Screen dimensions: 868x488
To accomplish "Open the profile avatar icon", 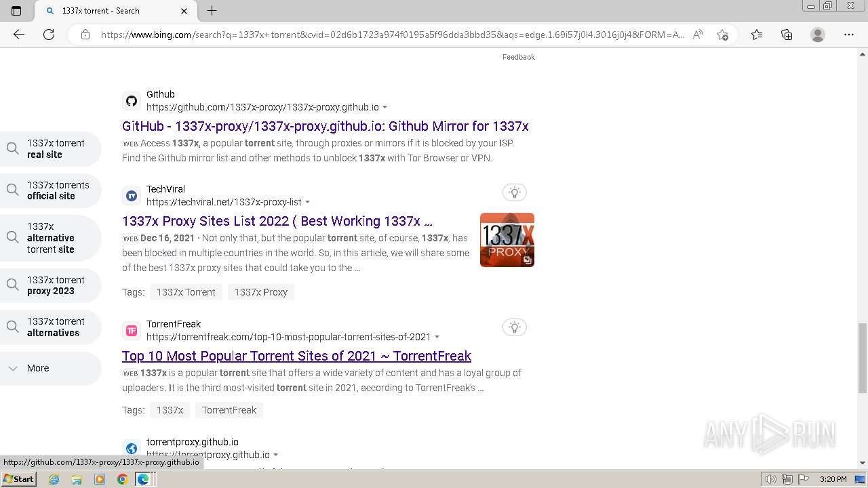I will pyautogui.click(x=818, y=35).
